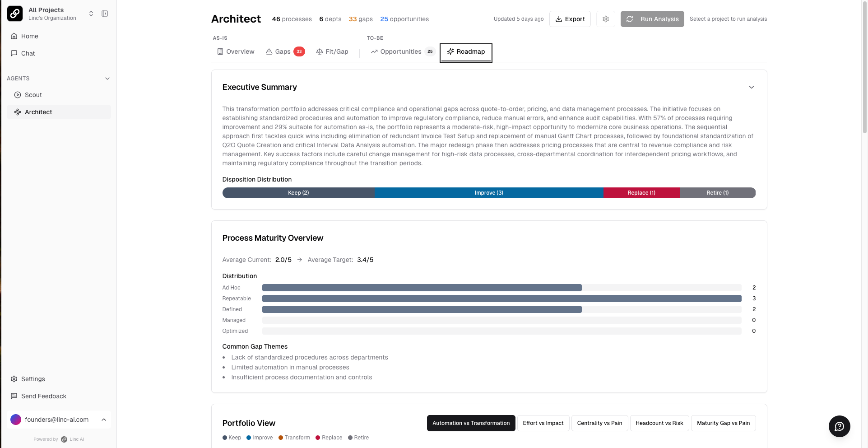The width and height of the screenshot is (868, 448).
Task: Open the help chat bubble icon
Action: (x=839, y=426)
